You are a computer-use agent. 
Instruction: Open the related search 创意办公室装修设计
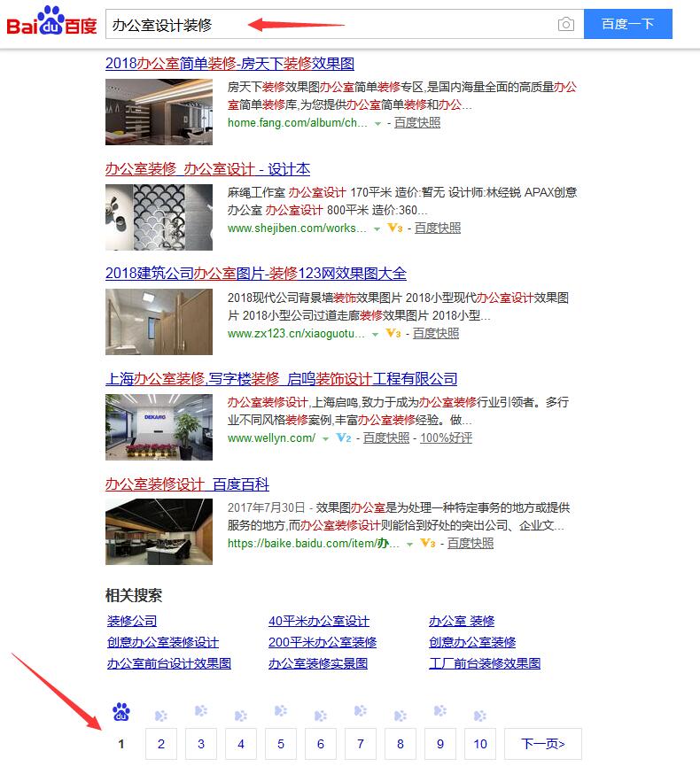pos(163,642)
